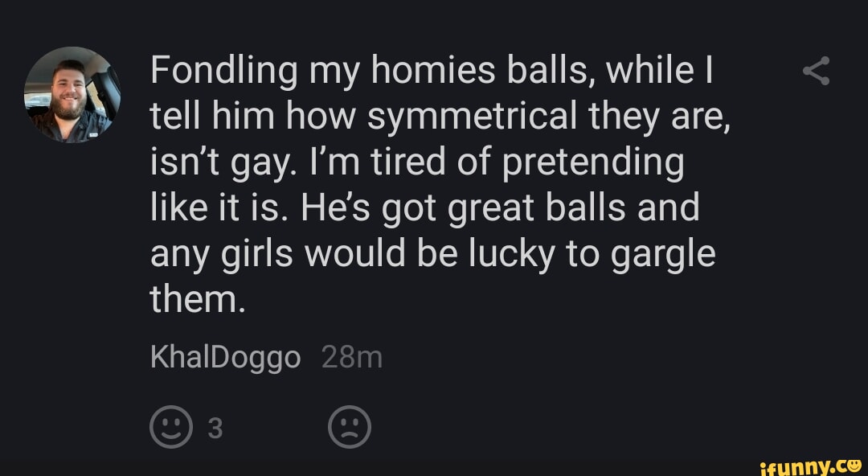The height and width of the screenshot is (476, 868).
Task: Click the word "symmetrical" in the comment
Action: (472, 119)
